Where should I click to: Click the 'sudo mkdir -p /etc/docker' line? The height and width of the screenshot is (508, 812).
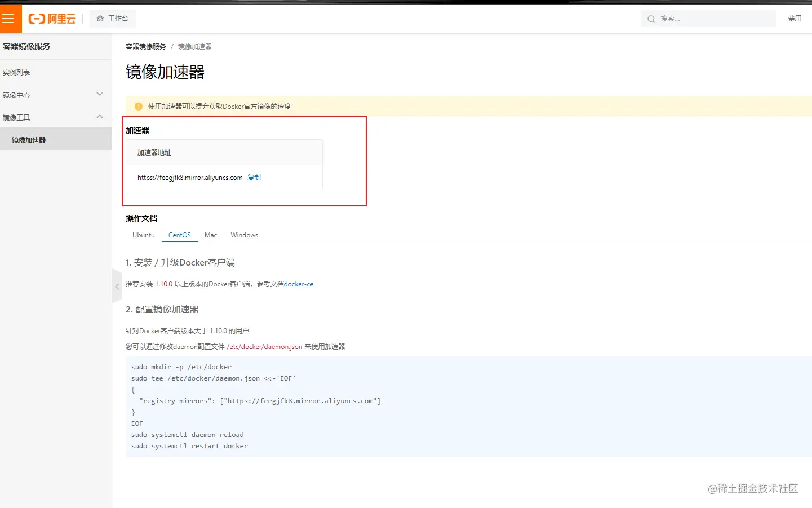tap(181, 367)
